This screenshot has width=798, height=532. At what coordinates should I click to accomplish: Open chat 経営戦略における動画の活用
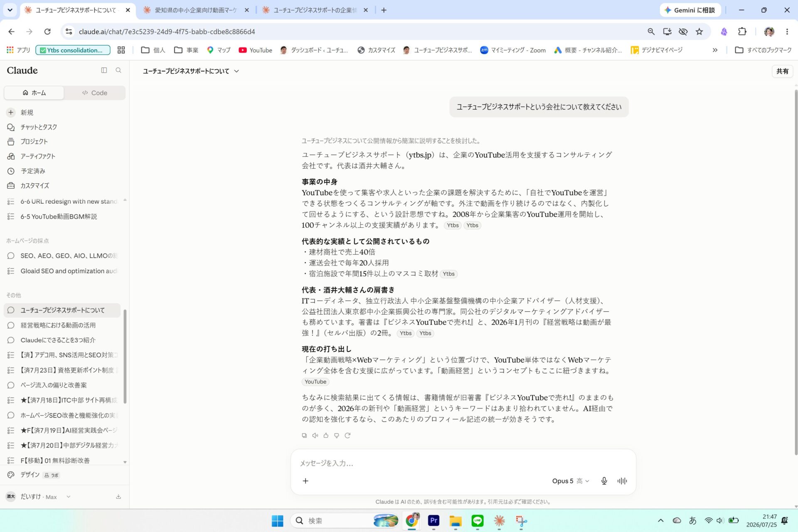(62, 325)
